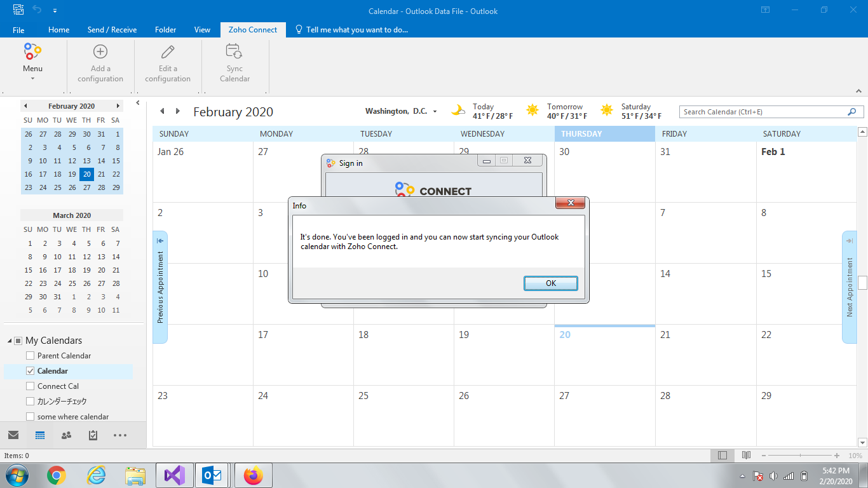Image resolution: width=868 pixels, height=488 pixels.
Task: Check the カレンダーチェック calendar checkbox
Action: tap(30, 402)
